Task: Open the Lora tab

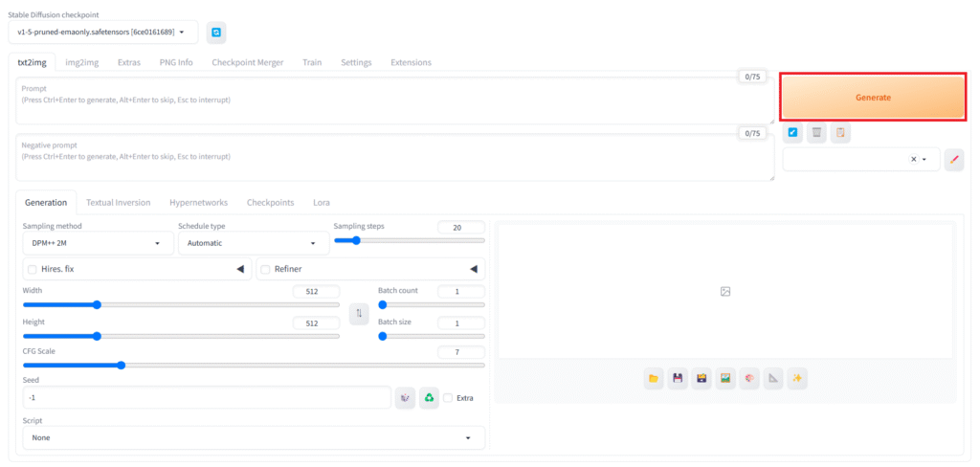Action: (322, 203)
